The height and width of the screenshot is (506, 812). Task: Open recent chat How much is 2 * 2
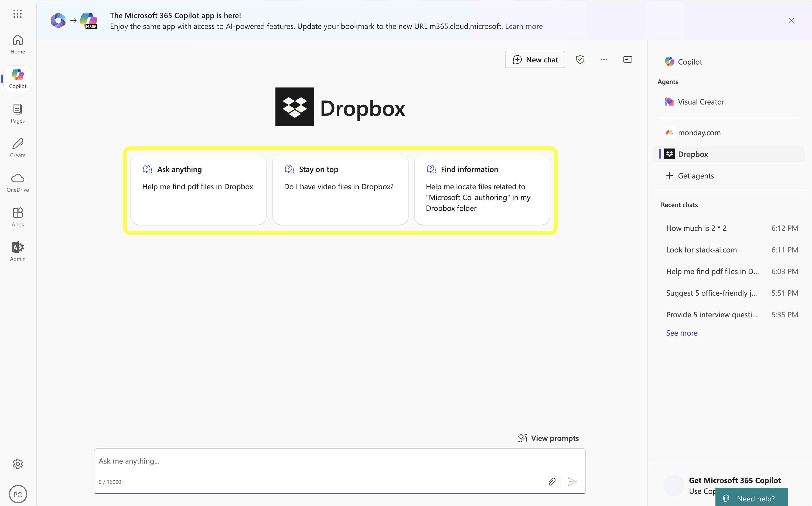pos(732,228)
